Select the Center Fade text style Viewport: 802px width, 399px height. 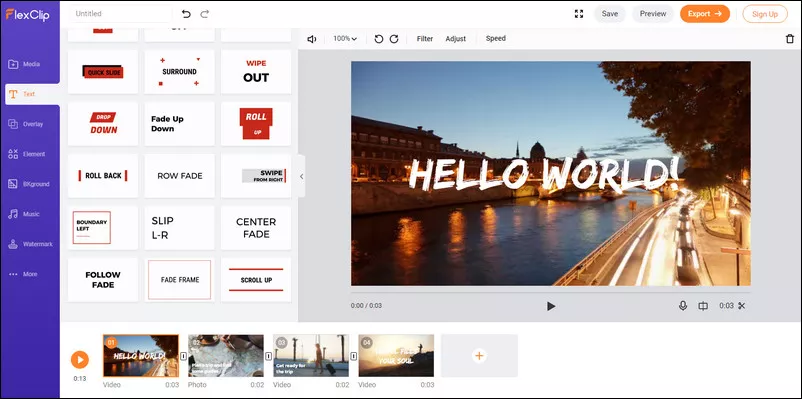click(256, 228)
